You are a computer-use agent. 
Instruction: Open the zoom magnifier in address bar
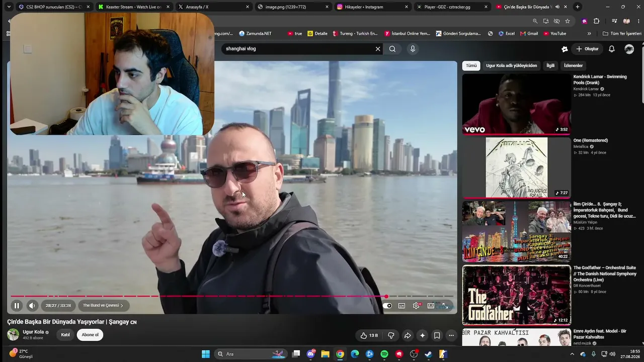pos(535,21)
